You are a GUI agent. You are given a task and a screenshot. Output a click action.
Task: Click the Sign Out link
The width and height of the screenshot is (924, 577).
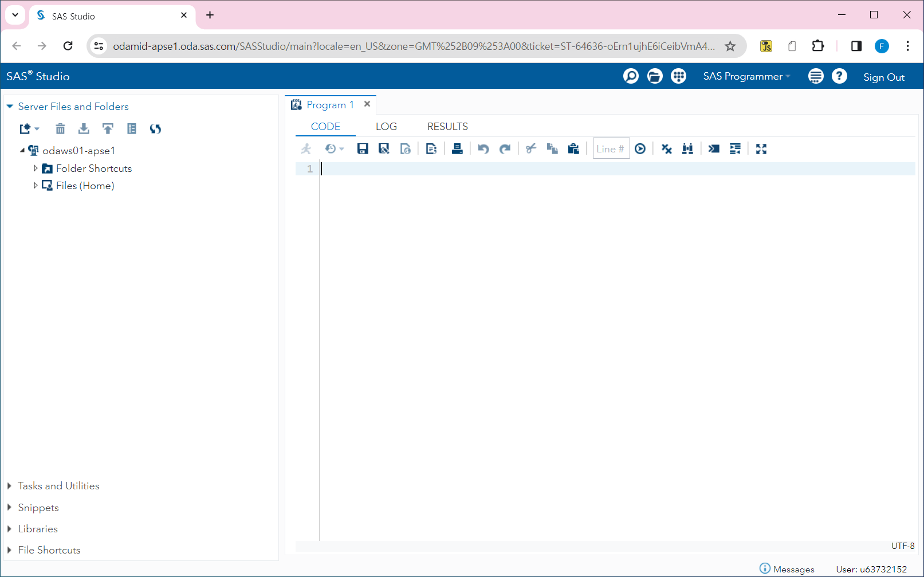pos(884,77)
